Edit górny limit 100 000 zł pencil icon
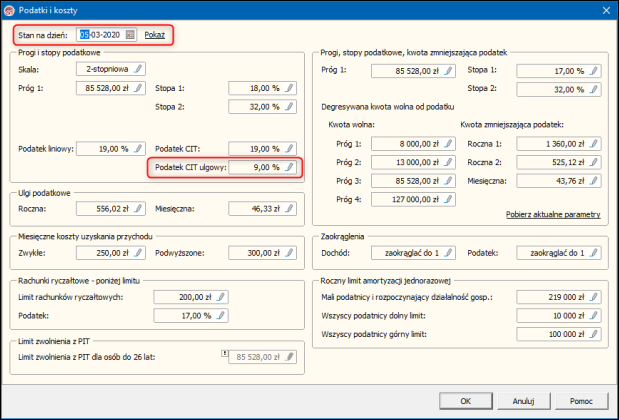This screenshot has width=619, height=420. click(x=593, y=334)
